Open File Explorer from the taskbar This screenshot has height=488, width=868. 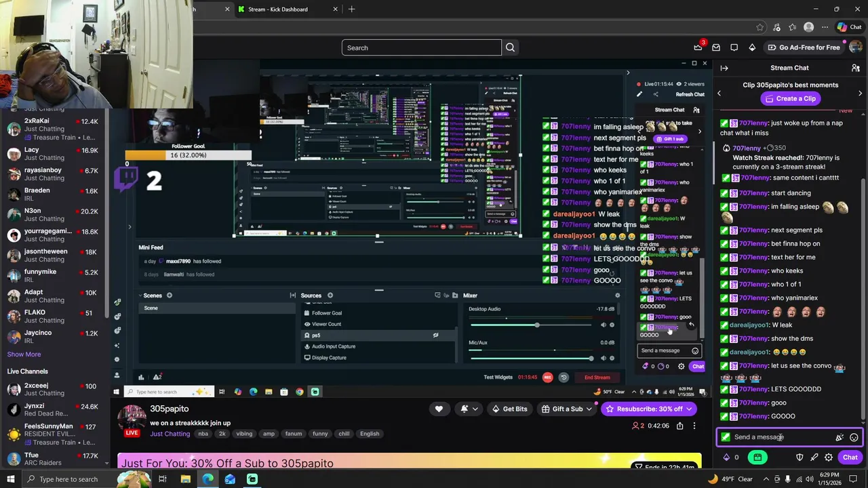tap(185, 479)
